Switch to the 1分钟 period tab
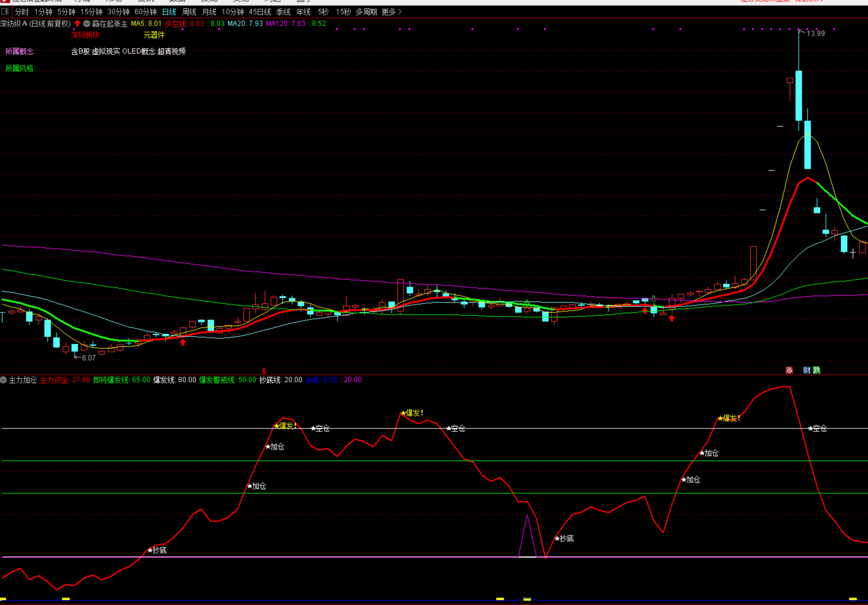Screen dimensions: 868x605 (x=43, y=12)
